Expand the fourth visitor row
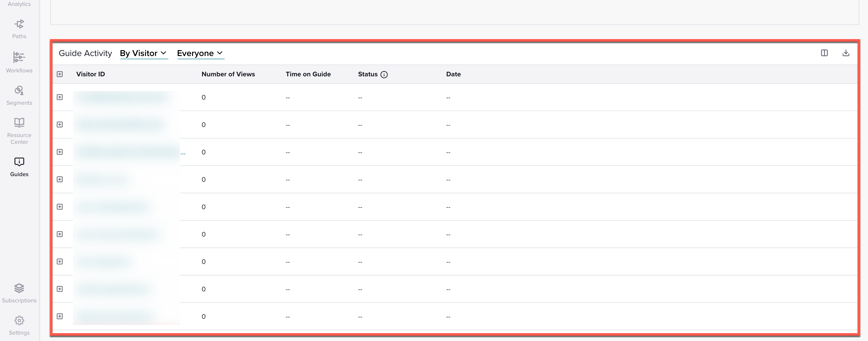The image size is (868, 341). click(x=60, y=179)
